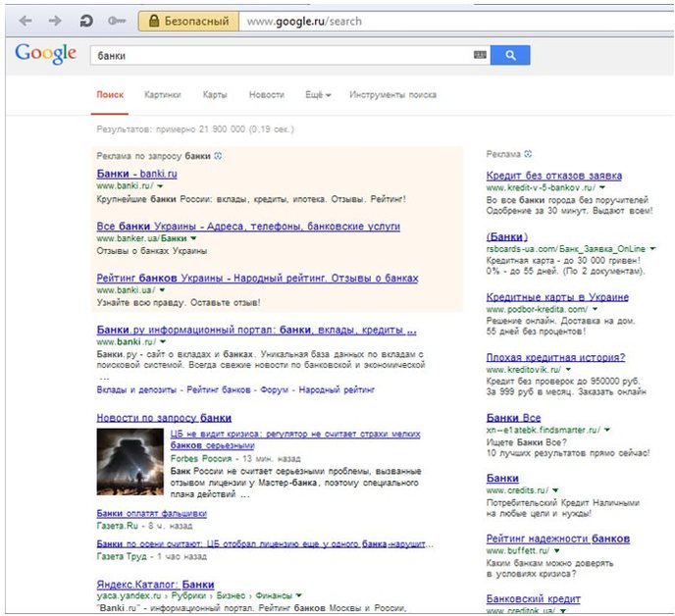Open Плохая кредитная история? ad
Image resolution: width=675 pixels, height=616 pixels.
click(555, 357)
